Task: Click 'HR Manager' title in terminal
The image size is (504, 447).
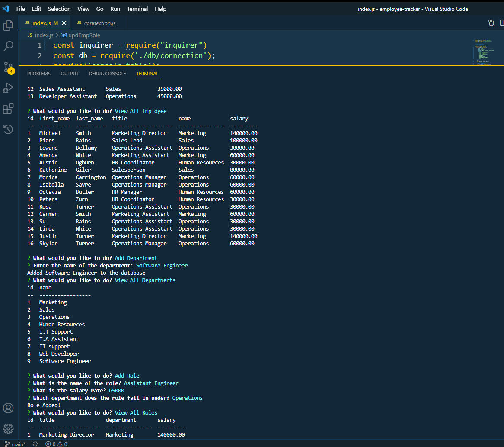Action: 127,192
